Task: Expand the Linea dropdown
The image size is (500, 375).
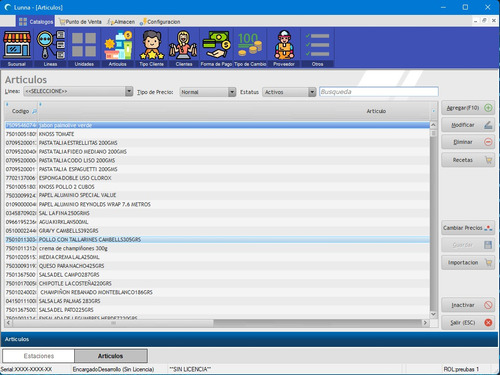Action: tap(129, 91)
